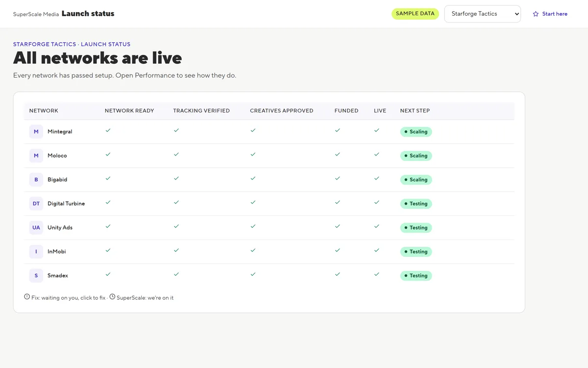
Task: Click the SAMPLE DATA badge
Action: coord(415,14)
